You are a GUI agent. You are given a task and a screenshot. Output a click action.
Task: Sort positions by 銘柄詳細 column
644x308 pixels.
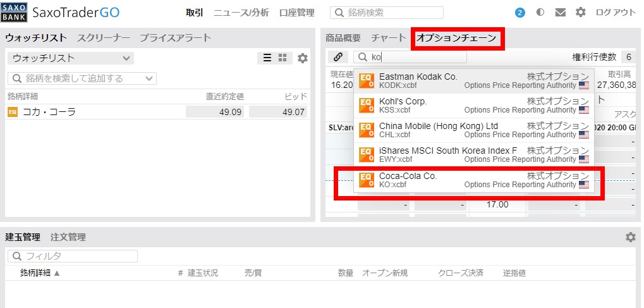[40, 273]
